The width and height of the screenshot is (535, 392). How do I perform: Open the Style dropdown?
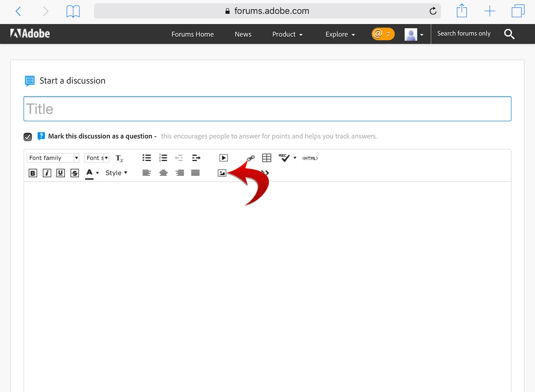point(116,173)
